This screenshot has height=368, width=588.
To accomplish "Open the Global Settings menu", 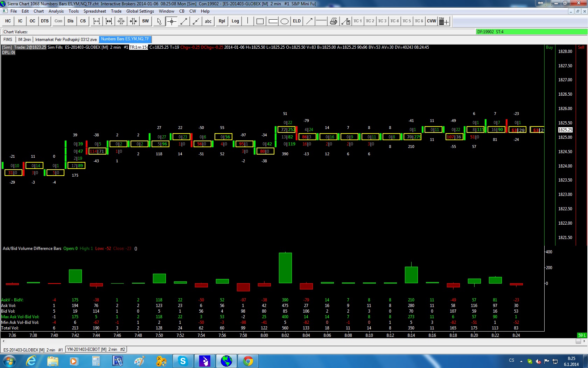I will [140, 11].
